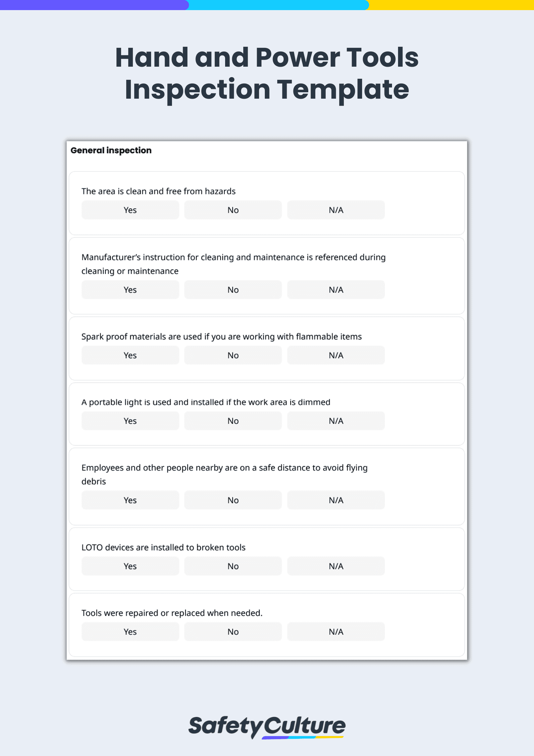
Task: Click the SafetyCulture logo
Action: (x=267, y=726)
